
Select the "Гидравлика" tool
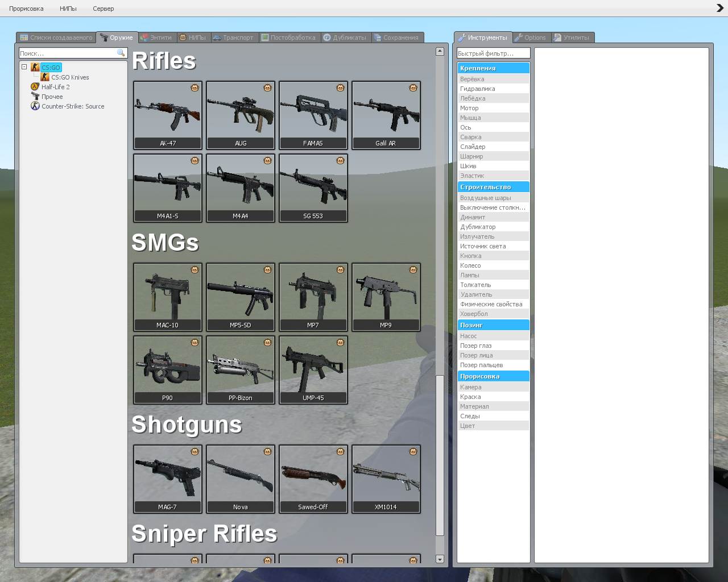494,89
